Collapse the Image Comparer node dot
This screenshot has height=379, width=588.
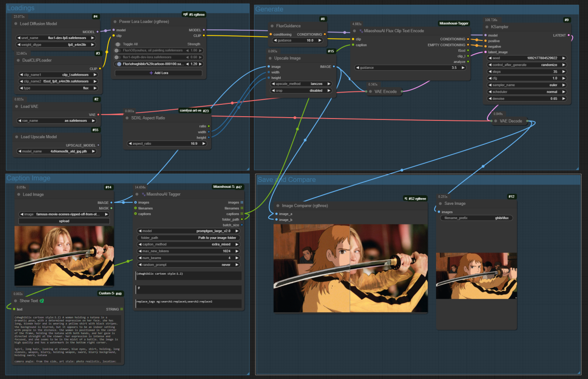point(277,206)
